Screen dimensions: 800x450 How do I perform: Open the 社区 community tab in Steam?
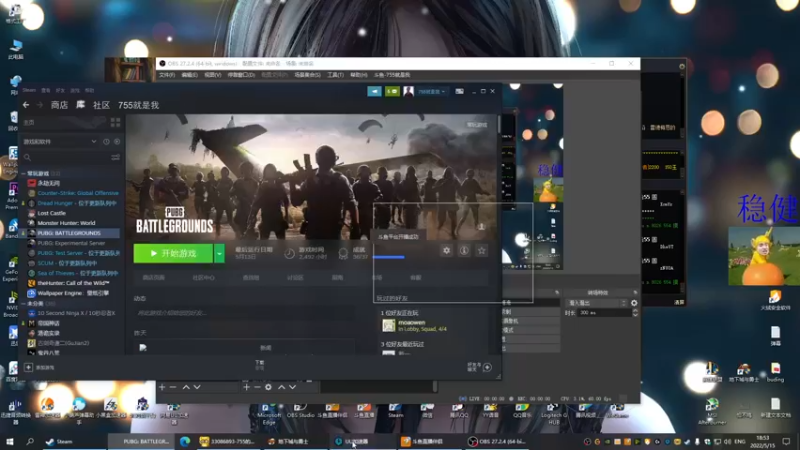tap(102, 105)
